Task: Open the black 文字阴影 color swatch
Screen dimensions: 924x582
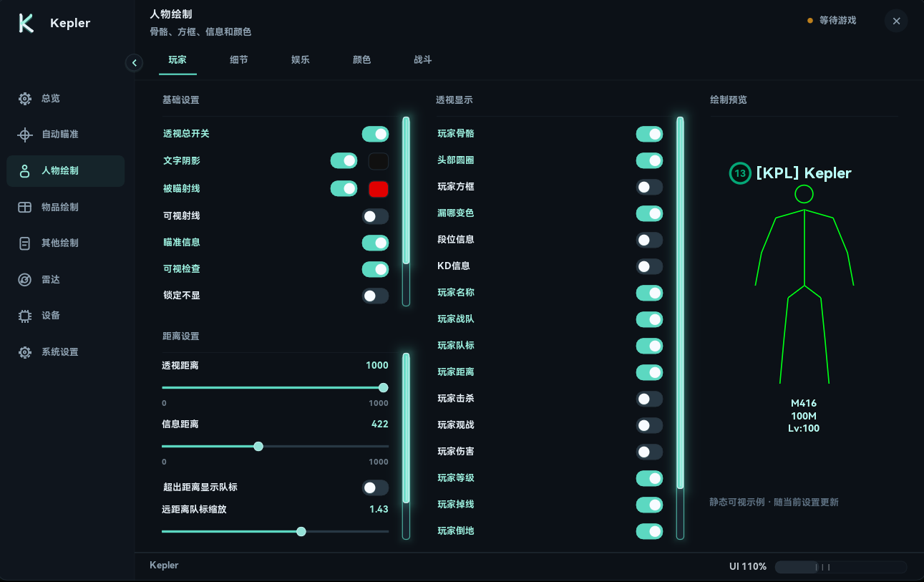Action: coord(379,161)
